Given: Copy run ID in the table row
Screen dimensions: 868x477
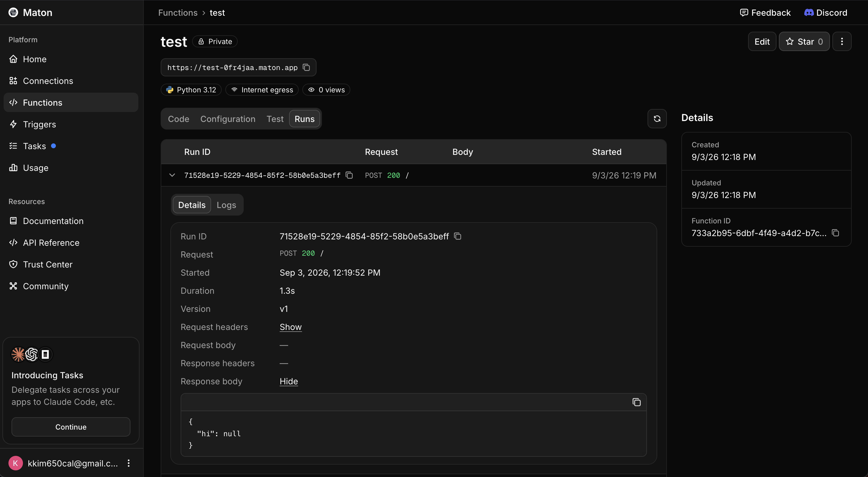Looking at the screenshot, I should (349, 175).
